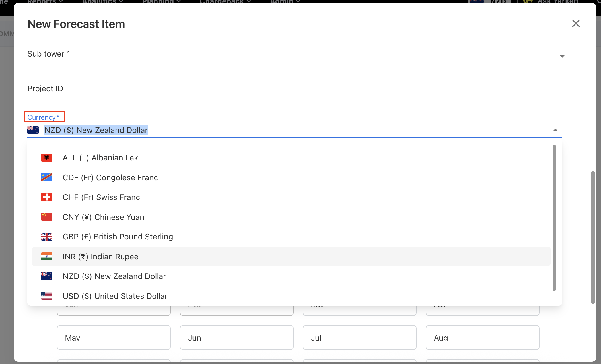Collapse the Currency dropdown arrow
The height and width of the screenshot is (364, 601).
point(555,130)
